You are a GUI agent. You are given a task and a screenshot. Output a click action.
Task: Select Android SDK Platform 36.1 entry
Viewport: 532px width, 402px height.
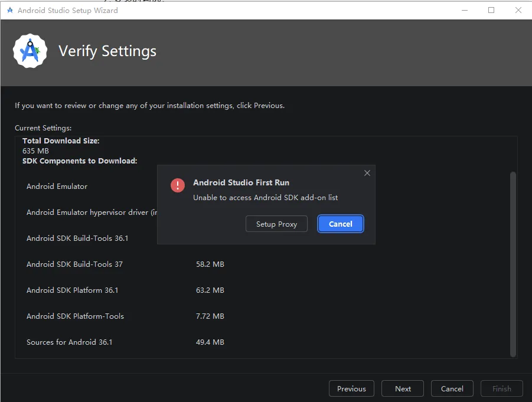tap(73, 290)
